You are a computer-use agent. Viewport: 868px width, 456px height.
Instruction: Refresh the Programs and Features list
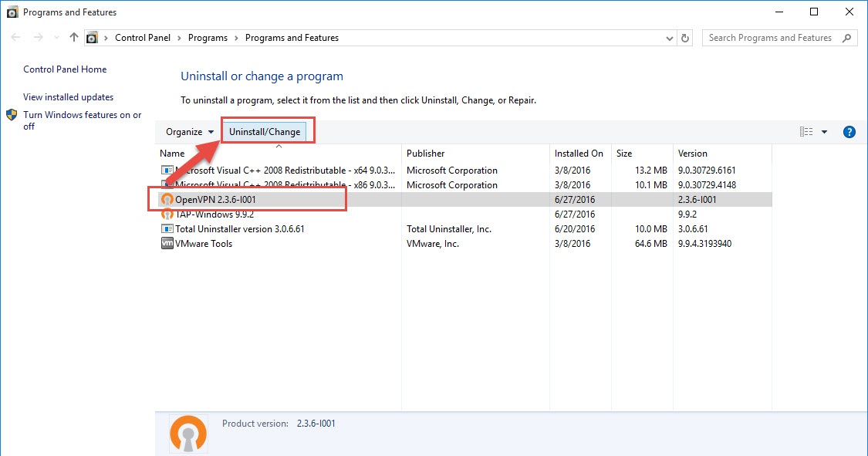[x=685, y=38]
